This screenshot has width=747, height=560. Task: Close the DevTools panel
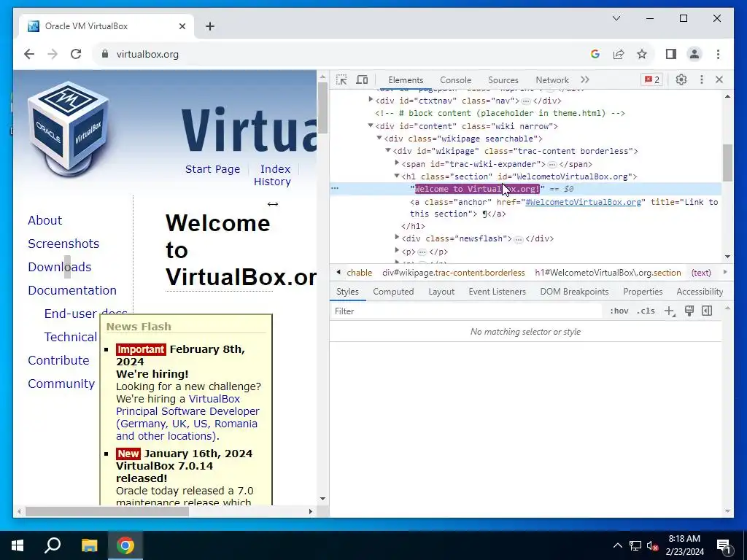click(719, 79)
